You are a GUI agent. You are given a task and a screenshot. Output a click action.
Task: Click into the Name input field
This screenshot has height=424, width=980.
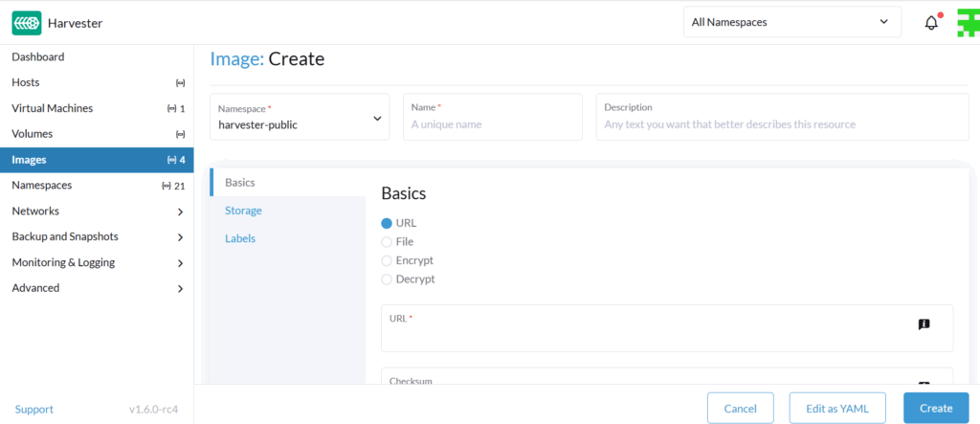coord(492,124)
